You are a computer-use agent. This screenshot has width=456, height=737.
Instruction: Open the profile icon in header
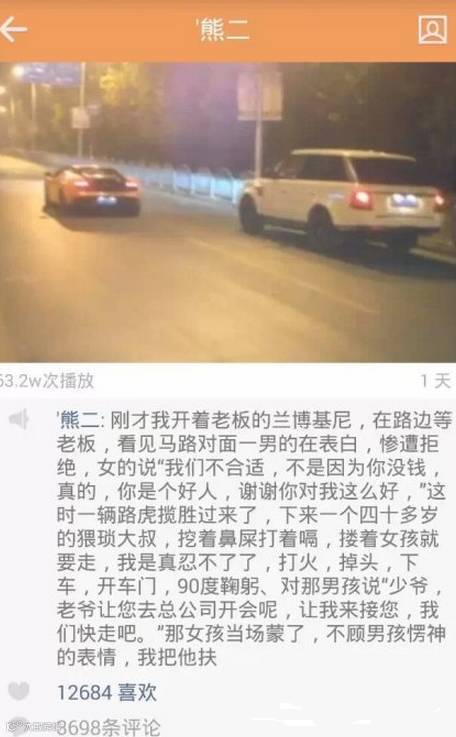click(432, 29)
